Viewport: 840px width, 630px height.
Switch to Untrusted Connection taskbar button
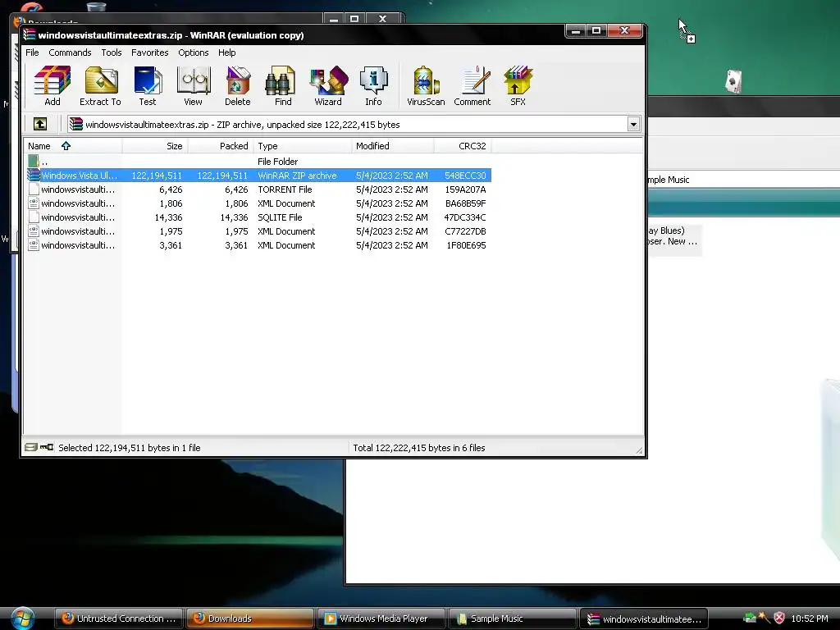point(119,619)
